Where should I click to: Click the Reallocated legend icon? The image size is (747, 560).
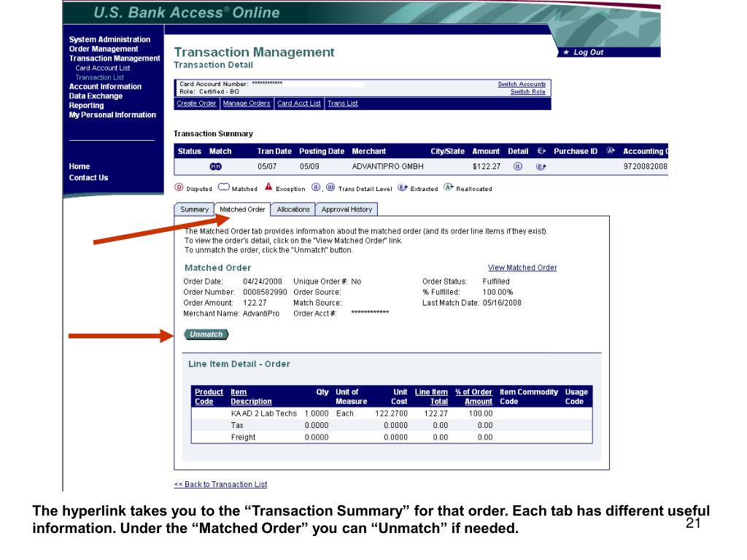pyautogui.click(x=449, y=187)
